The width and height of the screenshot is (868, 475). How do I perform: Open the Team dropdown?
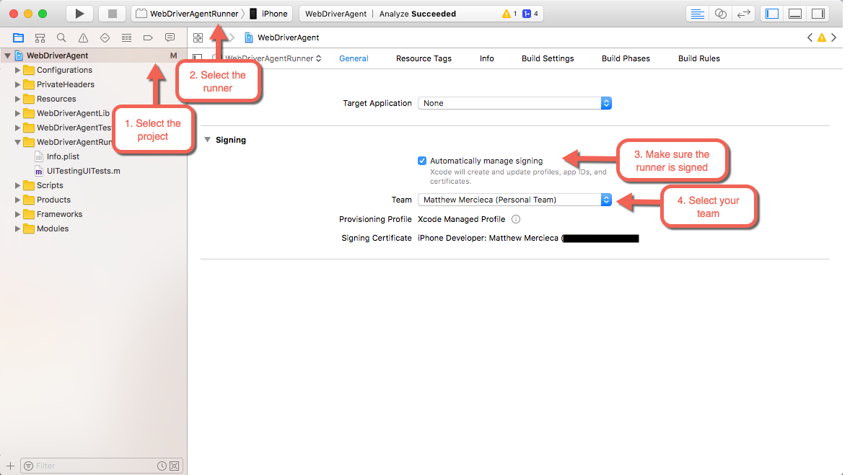[514, 200]
